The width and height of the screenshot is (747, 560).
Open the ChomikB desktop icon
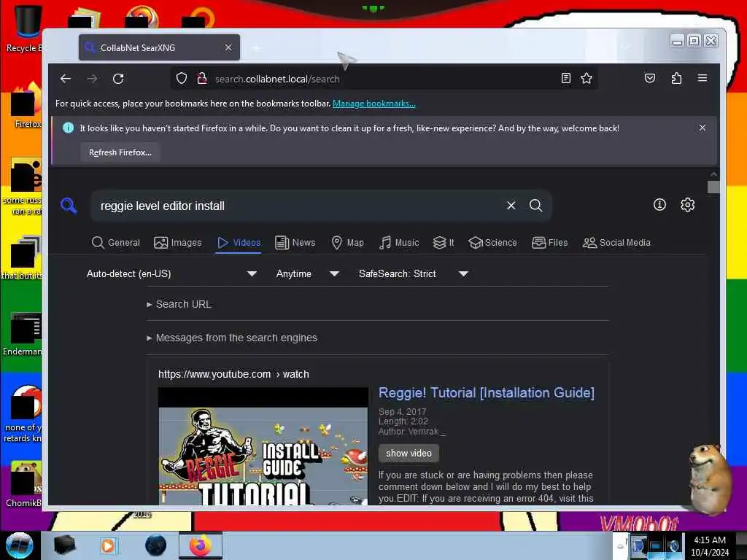coord(24,484)
